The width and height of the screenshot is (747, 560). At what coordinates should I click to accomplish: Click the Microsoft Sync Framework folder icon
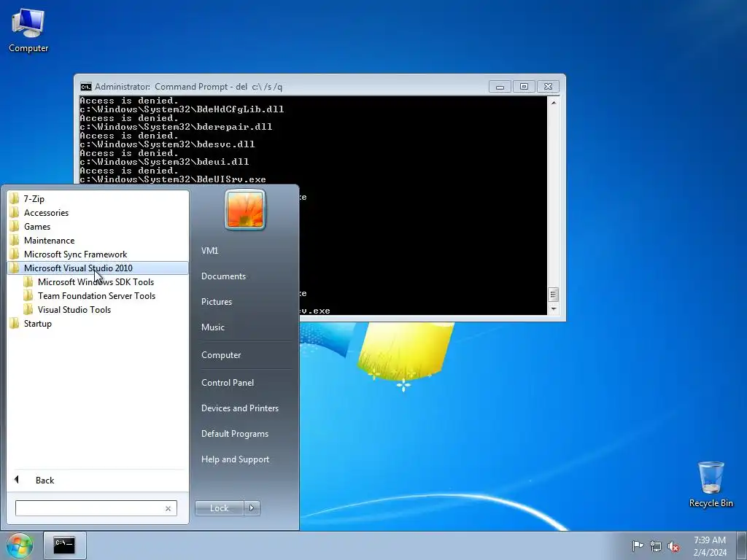pyautogui.click(x=15, y=254)
